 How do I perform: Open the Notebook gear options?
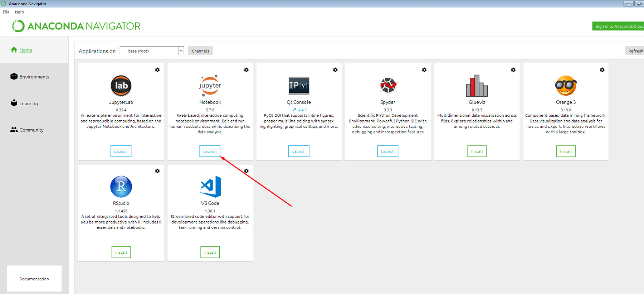pyautogui.click(x=246, y=70)
